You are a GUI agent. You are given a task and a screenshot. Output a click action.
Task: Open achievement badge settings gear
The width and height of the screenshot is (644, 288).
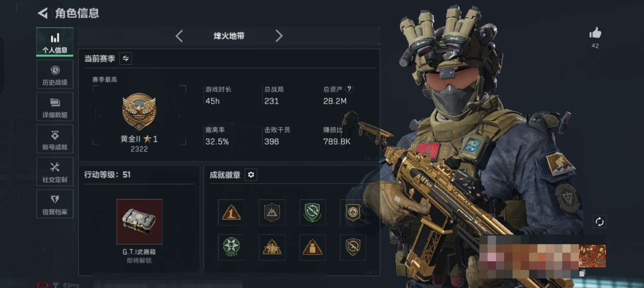coord(251,175)
